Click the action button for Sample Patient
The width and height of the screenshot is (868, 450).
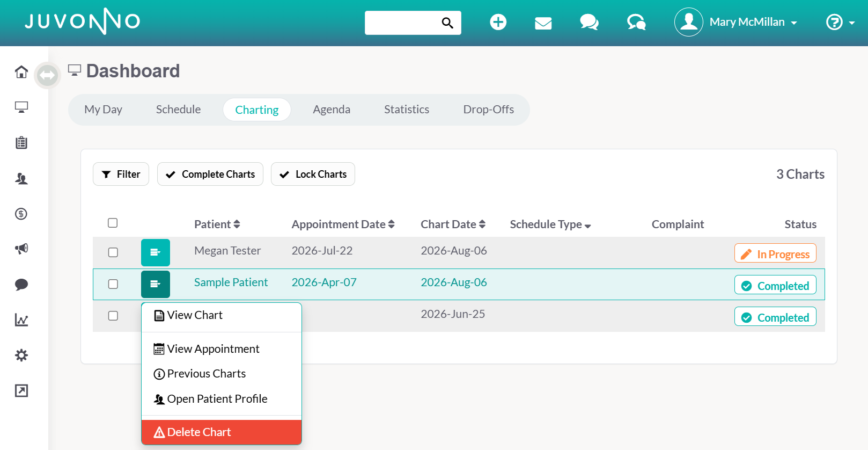(x=156, y=284)
